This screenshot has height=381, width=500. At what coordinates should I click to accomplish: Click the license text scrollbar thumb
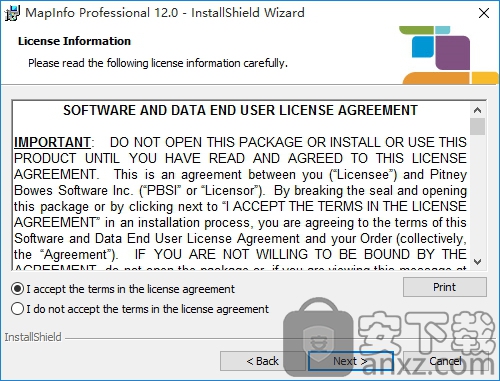pos(477,126)
